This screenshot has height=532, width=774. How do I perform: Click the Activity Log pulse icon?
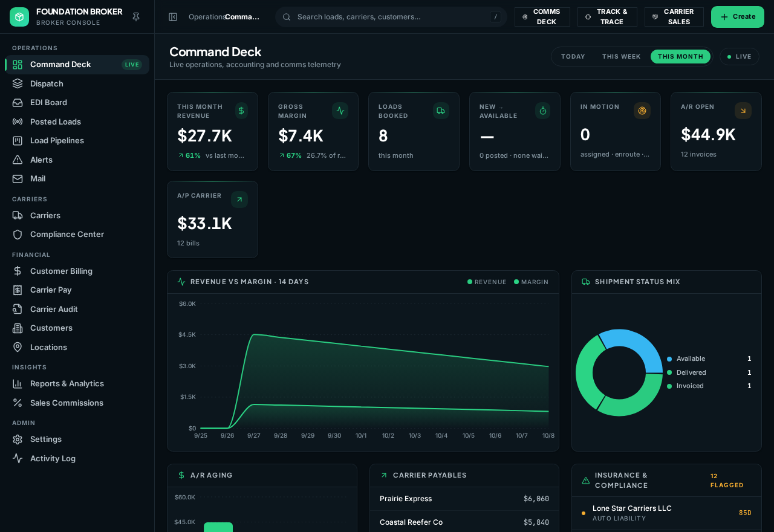coord(18,458)
